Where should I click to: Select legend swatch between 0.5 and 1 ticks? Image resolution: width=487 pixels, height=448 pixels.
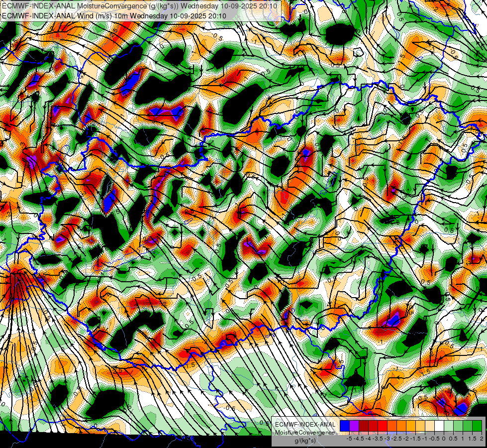(x=458, y=426)
